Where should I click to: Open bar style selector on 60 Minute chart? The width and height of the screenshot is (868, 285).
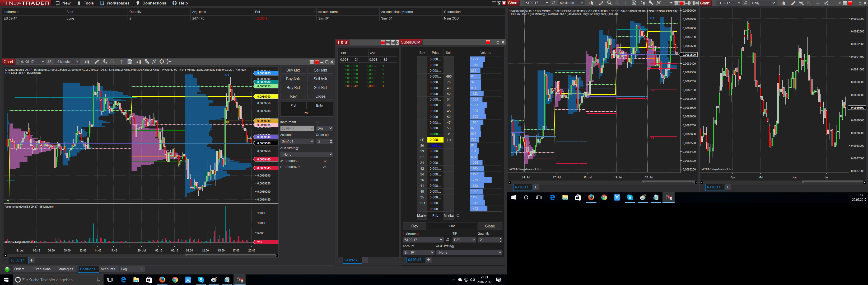(x=591, y=3)
